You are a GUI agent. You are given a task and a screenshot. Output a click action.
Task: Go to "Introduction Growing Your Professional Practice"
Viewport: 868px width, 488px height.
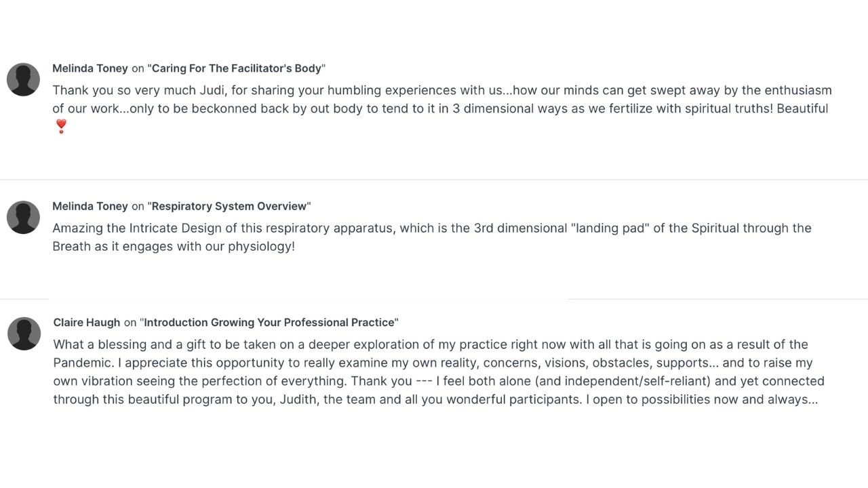(269, 323)
